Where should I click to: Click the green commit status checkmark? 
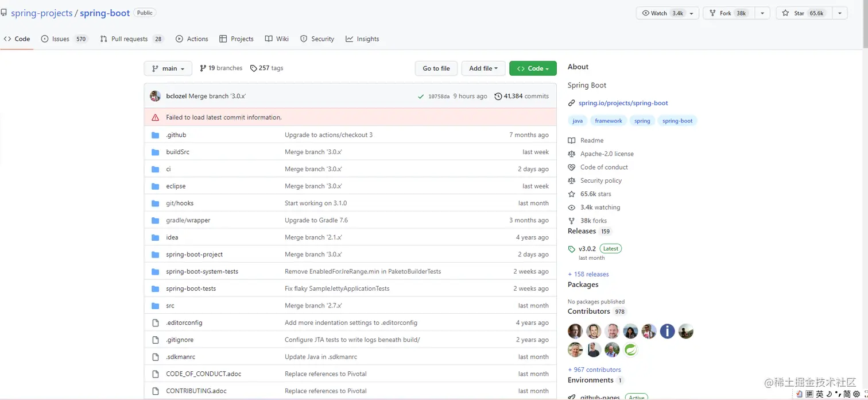[421, 97]
